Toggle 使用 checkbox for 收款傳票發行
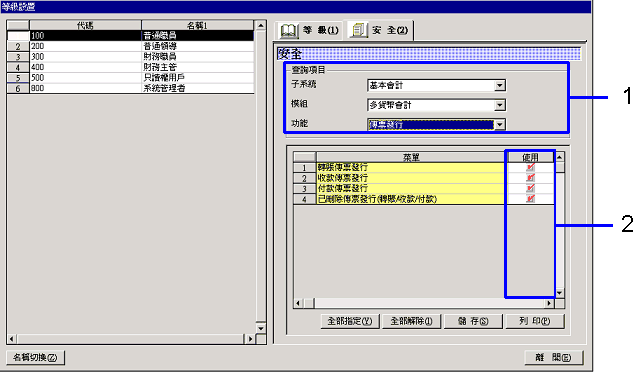Screen dimensions: 634x373 (x=530, y=178)
